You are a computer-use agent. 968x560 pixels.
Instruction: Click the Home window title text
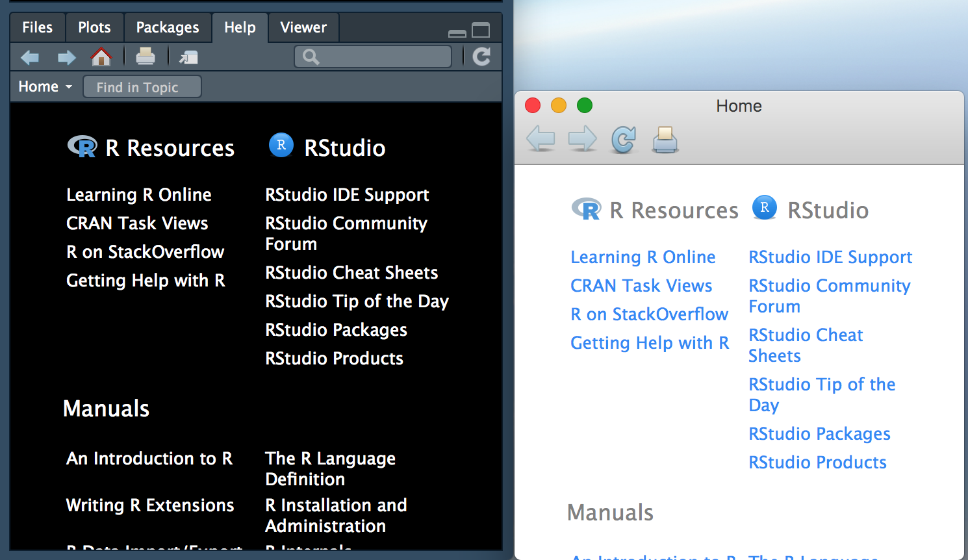pos(739,106)
